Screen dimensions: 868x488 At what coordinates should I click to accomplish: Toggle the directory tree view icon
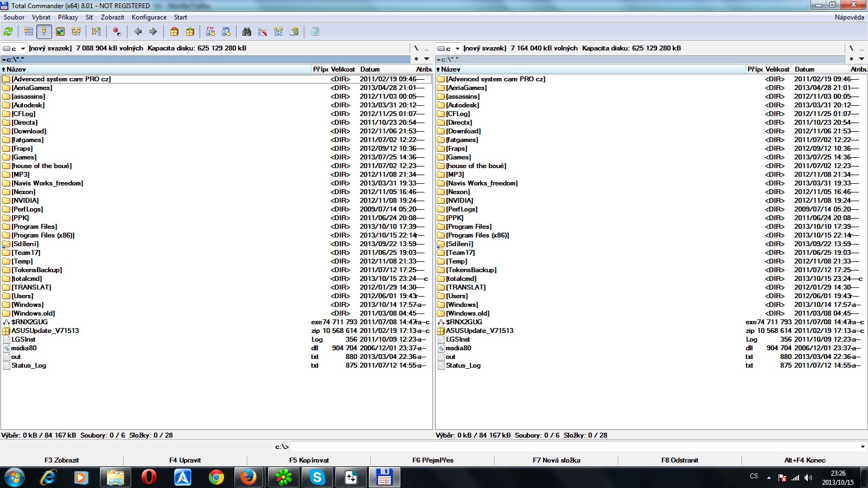76,31
